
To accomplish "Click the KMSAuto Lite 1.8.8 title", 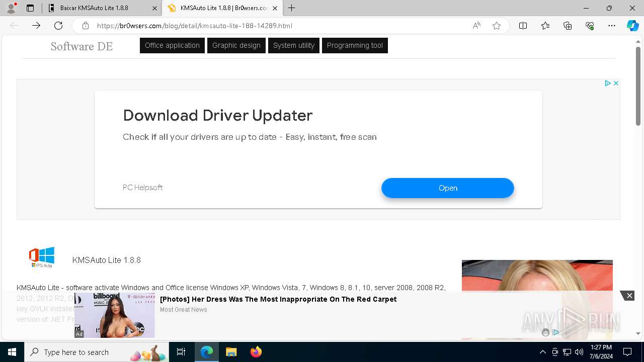I will 107,260.
